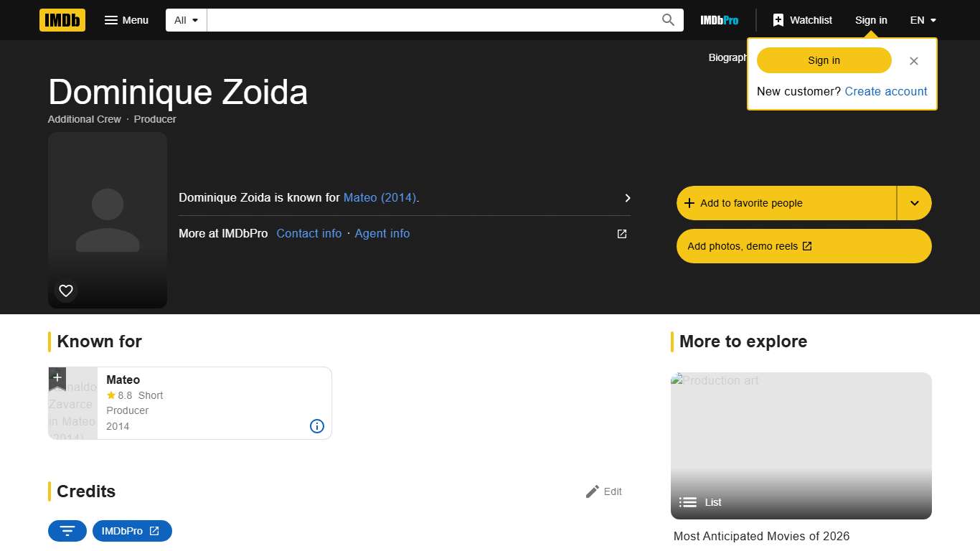
Task: Open the Mateo (2014) link
Action: (380, 197)
